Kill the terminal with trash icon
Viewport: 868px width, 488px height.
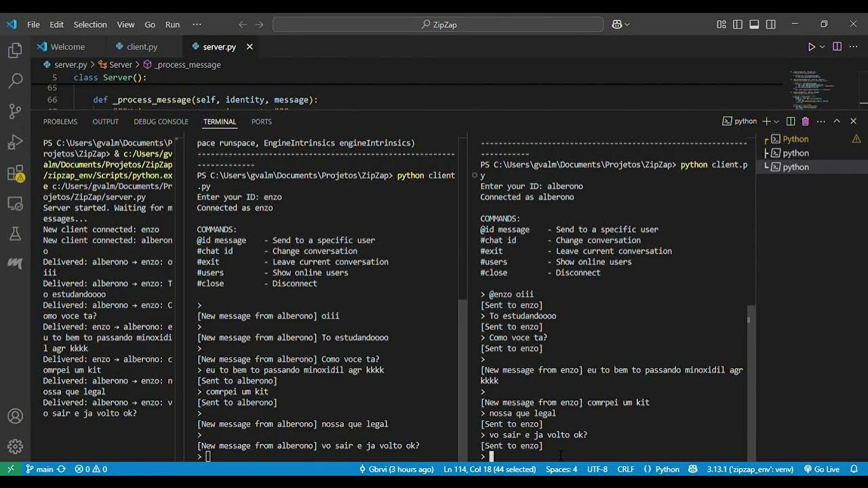[805, 121]
